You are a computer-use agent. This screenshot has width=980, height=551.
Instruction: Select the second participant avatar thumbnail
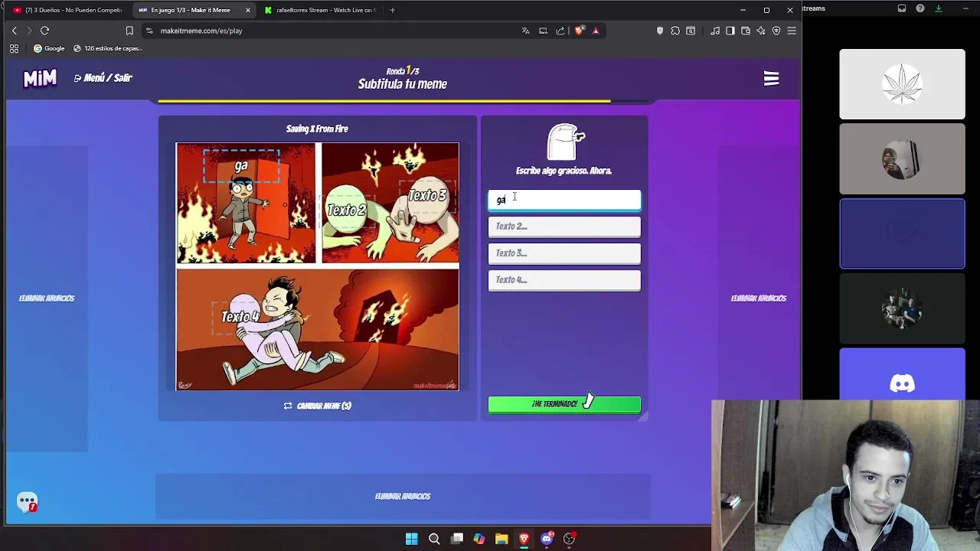(x=902, y=159)
